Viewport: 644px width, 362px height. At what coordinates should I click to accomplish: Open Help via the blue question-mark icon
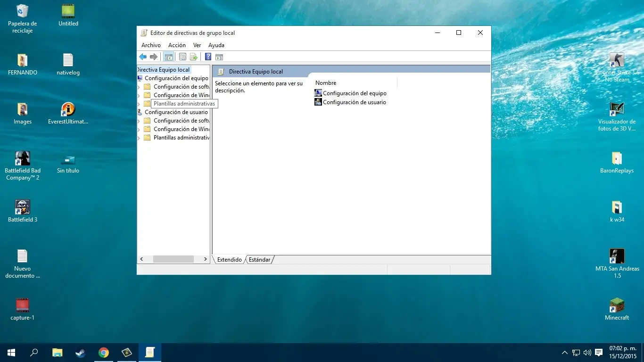coord(208,57)
